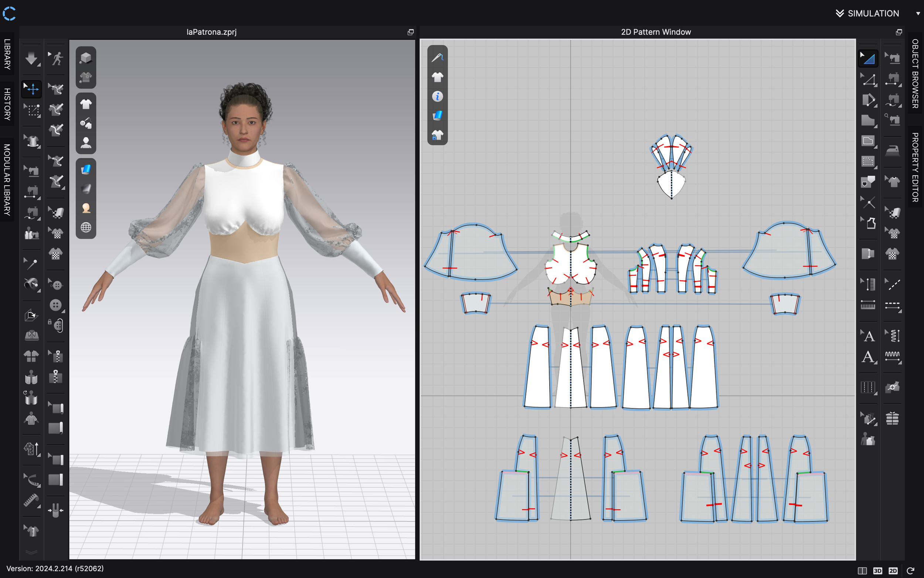Open the PROPERTY EDITOR side tab
Viewport: 924px width, 578px height.
tap(915, 167)
